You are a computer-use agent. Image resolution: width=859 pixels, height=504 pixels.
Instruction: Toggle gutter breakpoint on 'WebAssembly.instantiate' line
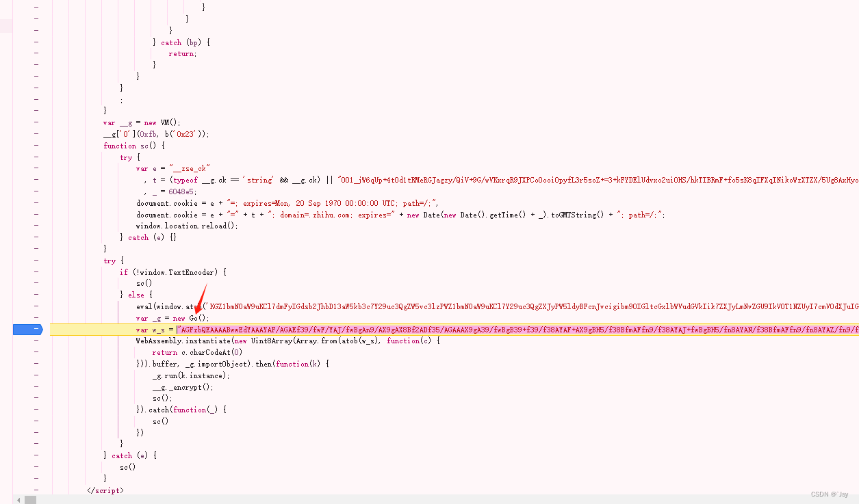coord(36,341)
